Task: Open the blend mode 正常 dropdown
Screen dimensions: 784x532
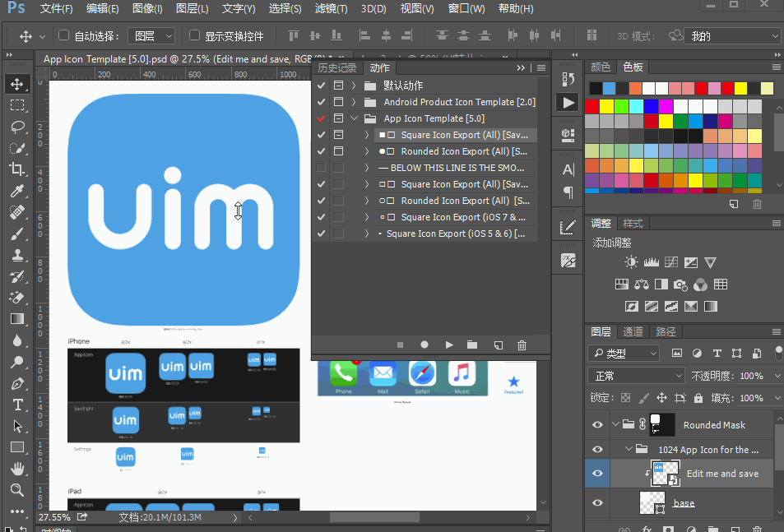Action: tap(637, 376)
